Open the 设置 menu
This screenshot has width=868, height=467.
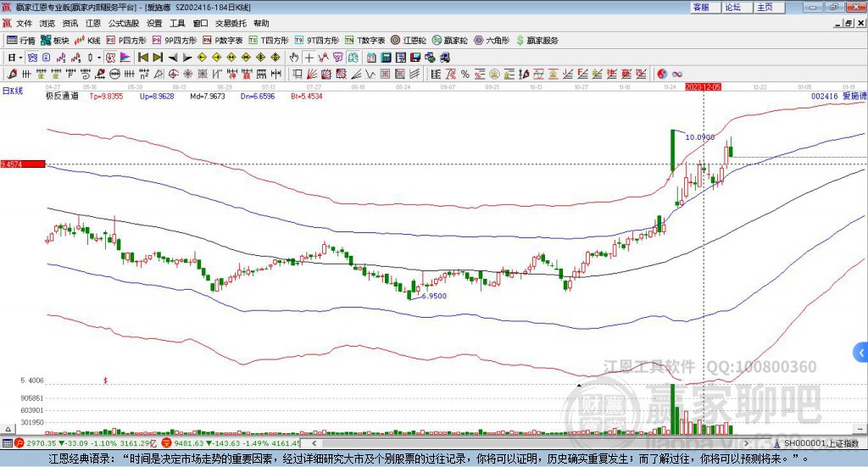154,23
